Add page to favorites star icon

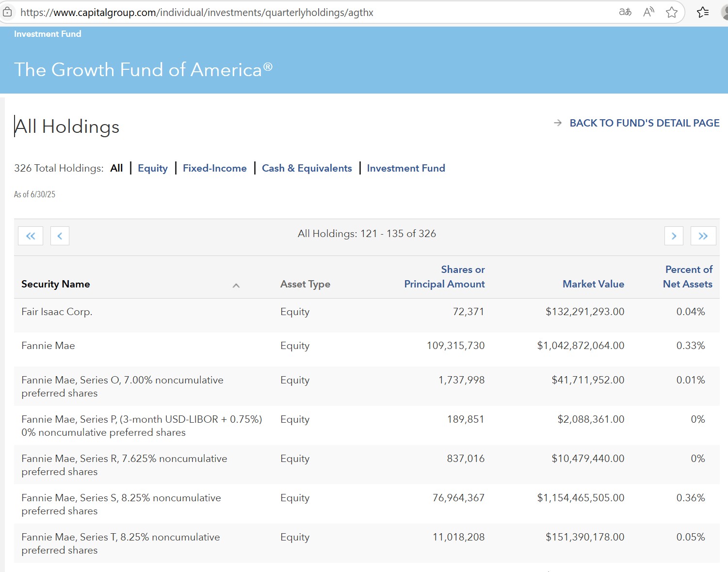coord(671,12)
